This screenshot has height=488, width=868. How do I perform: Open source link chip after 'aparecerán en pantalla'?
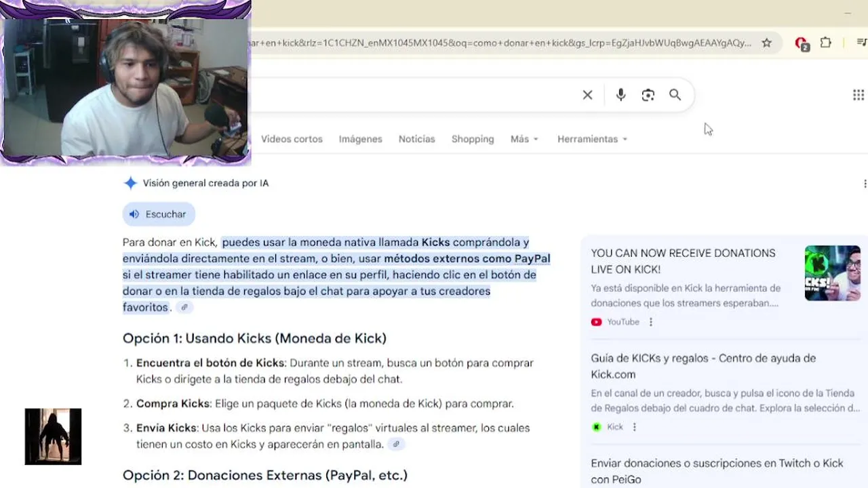[x=397, y=444]
